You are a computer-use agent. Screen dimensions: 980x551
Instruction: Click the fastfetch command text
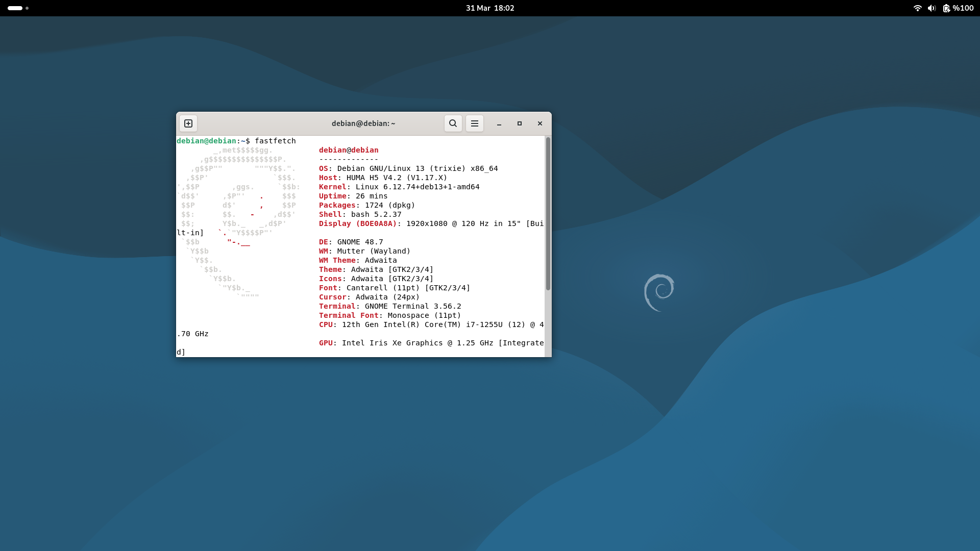click(x=275, y=141)
